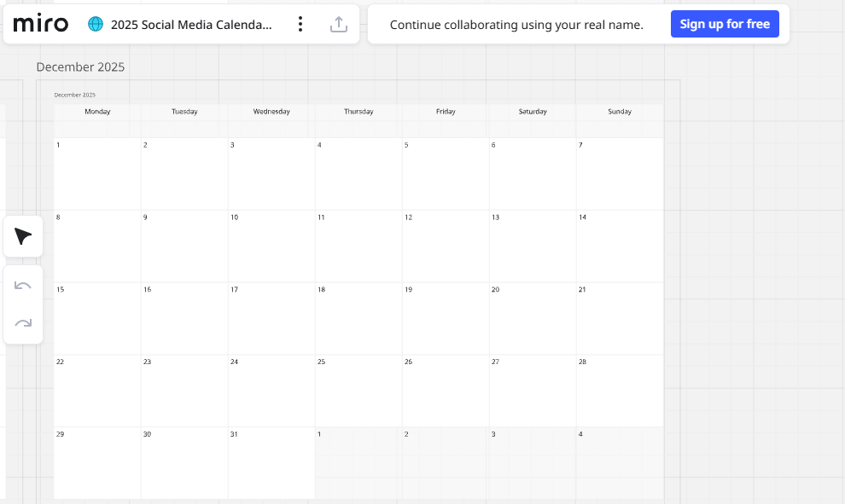The height and width of the screenshot is (504, 845).
Task: Select the black arrow pointer tool
Action: click(22, 236)
